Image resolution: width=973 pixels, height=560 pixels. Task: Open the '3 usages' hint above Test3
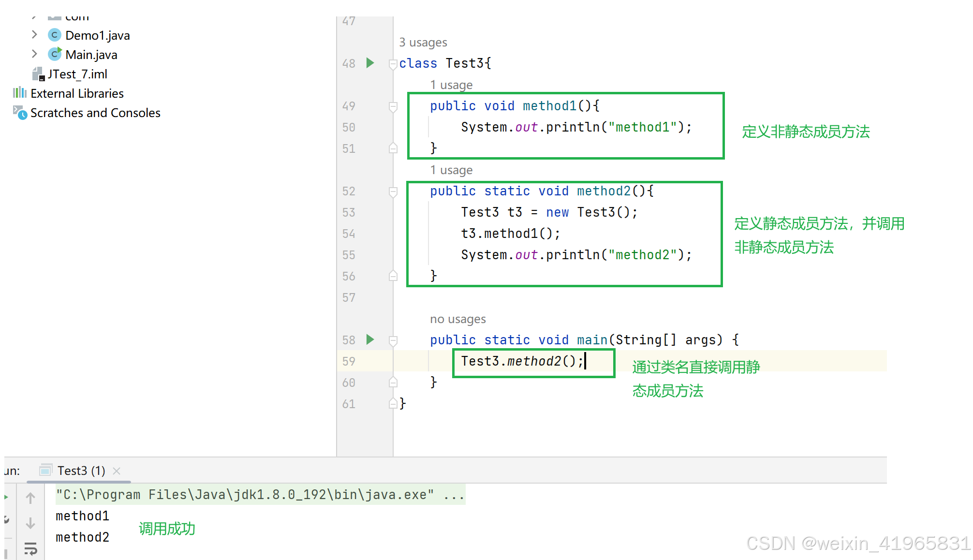click(x=423, y=43)
